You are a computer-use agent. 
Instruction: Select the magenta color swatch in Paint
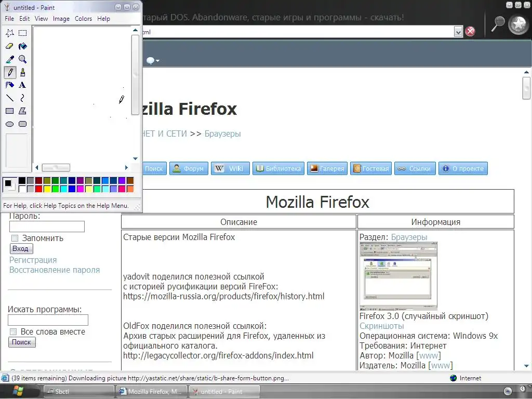pos(80,189)
